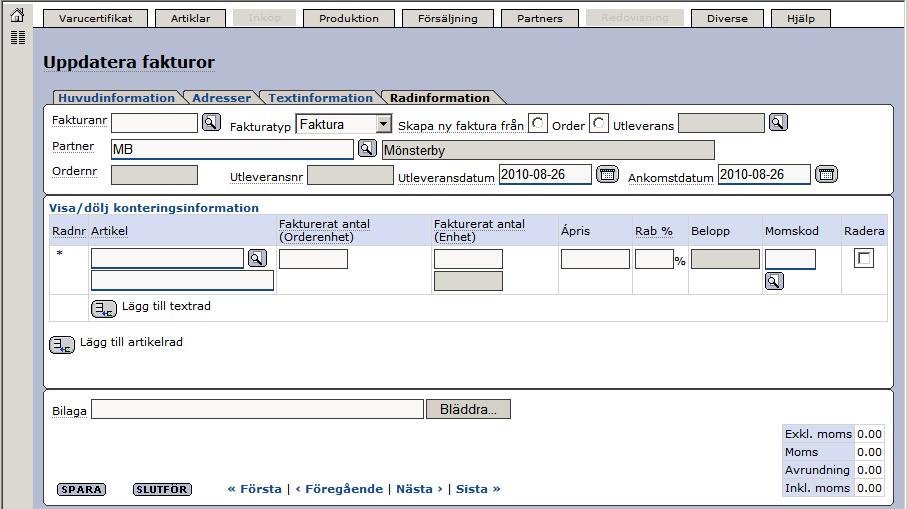The height and width of the screenshot is (509, 908).
Task: Click Lägg till artikelrad label
Action: pyautogui.click(x=131, y=342)
